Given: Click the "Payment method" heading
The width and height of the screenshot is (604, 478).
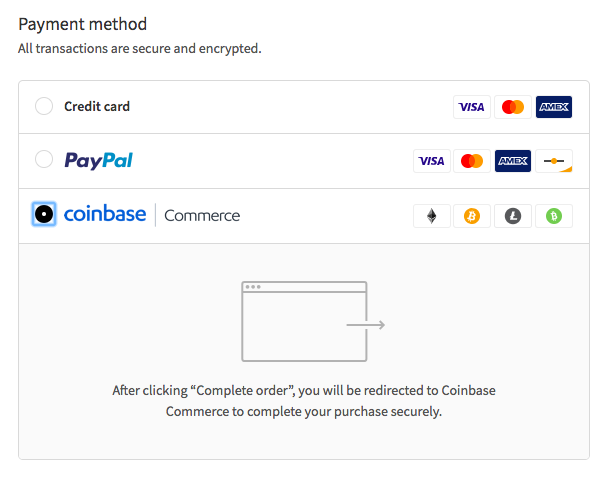Looking at the screenshot, I should [x=82, y=23].
